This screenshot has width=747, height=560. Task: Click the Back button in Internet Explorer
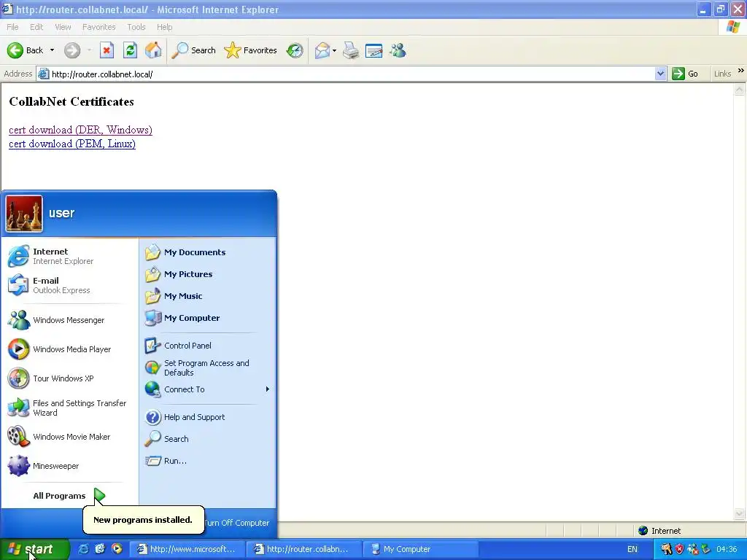[x=25, y=50]
